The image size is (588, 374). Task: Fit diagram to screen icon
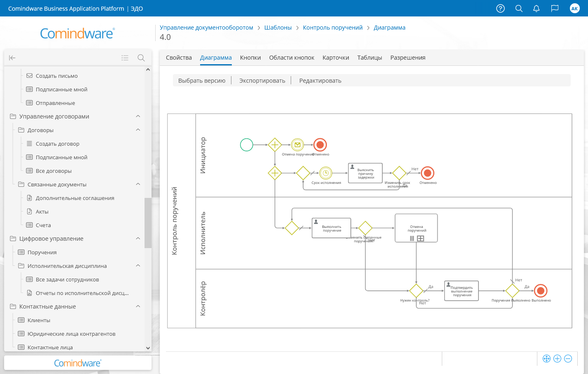coord(546,358)
